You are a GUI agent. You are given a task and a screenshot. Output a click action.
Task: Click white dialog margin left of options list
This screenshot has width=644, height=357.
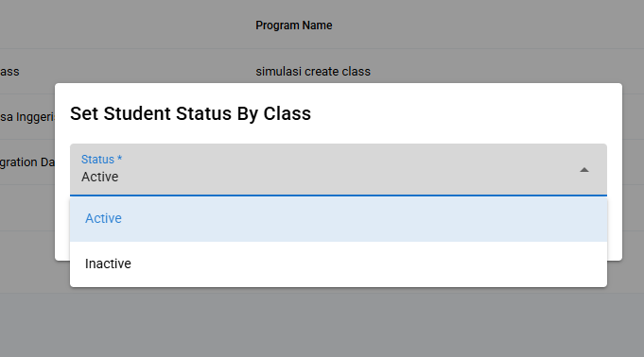62,229
